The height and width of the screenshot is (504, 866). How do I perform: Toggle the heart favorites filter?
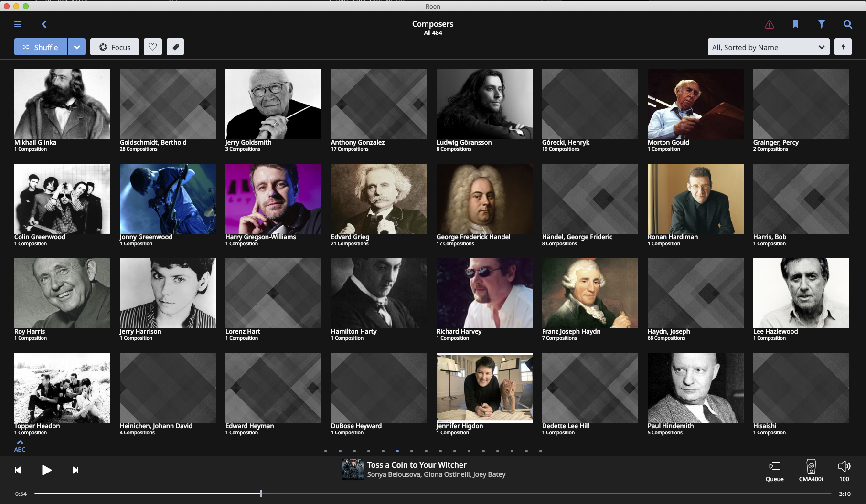tap(153, 47)
